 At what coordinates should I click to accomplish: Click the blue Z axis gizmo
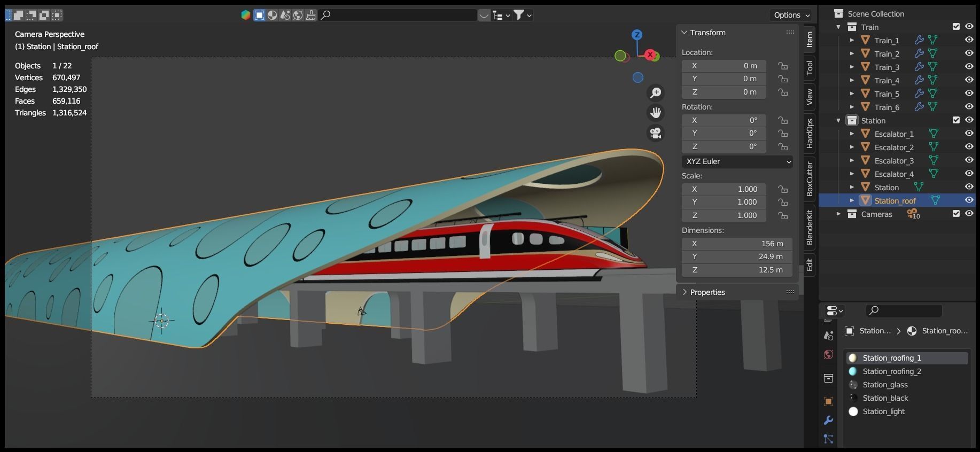[636, 35]
